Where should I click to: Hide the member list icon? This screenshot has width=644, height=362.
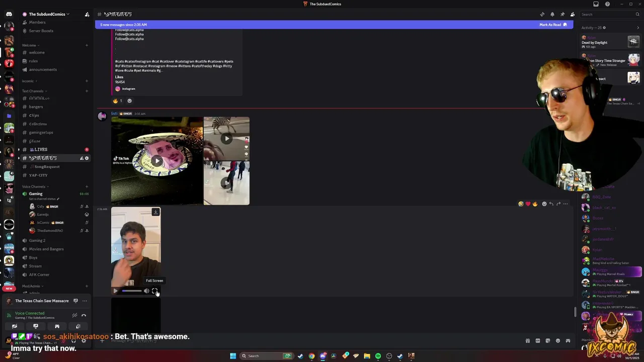pyautogui.click(x=572, y=14)
